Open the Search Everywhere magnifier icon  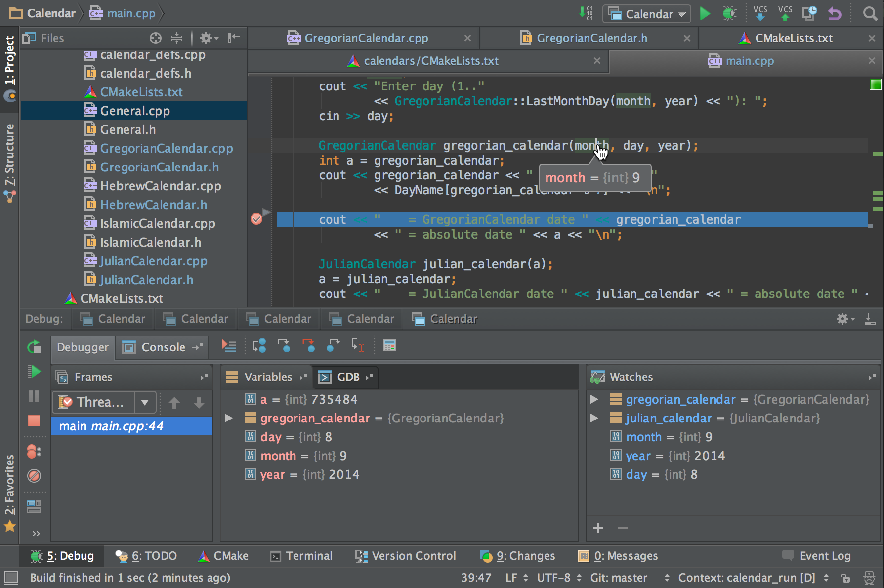pyautogui.click(x=870, y=14)
